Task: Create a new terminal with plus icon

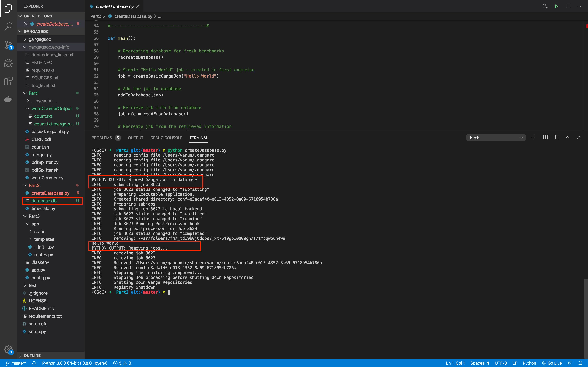Action: click(x=534, y=137)
